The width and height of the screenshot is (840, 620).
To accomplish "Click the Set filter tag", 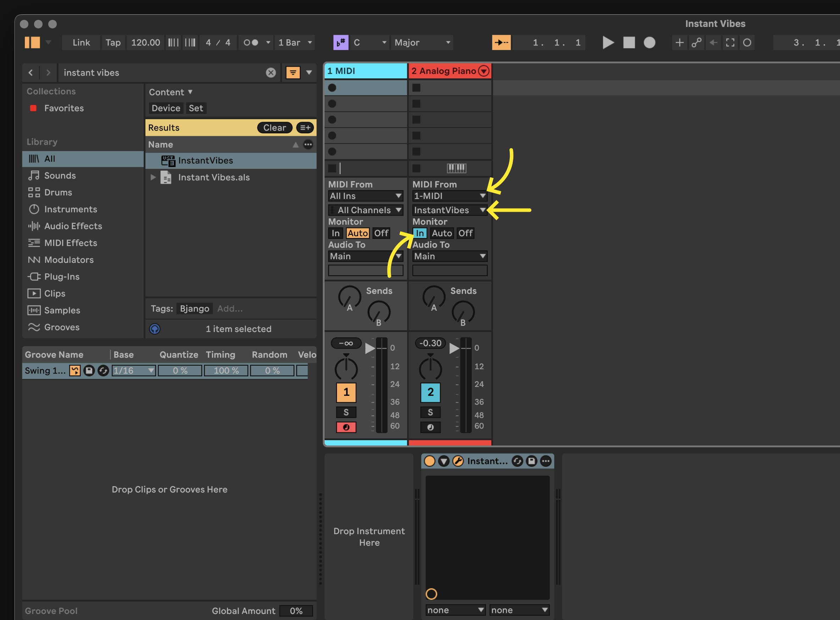I will [196, 108].
